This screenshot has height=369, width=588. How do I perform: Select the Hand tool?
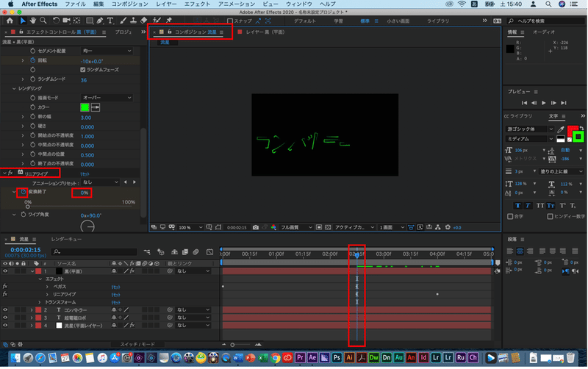point(33,21)
